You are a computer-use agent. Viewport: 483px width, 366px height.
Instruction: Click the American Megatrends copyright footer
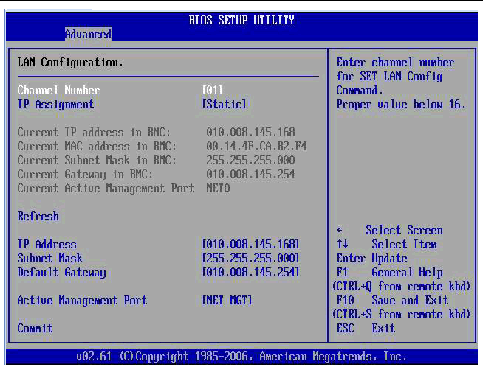241,357
